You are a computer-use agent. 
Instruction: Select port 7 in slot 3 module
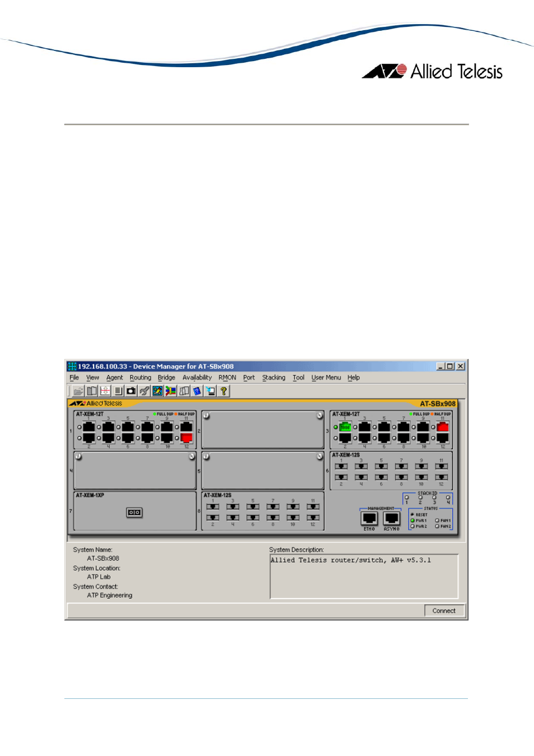(x=404, y=427)
